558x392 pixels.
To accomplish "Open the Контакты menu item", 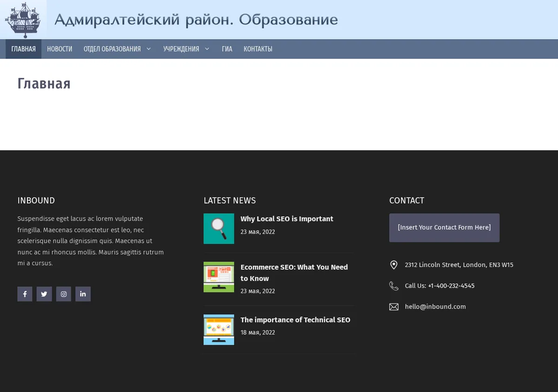I will pyautogui.click(x=258, y=49).
